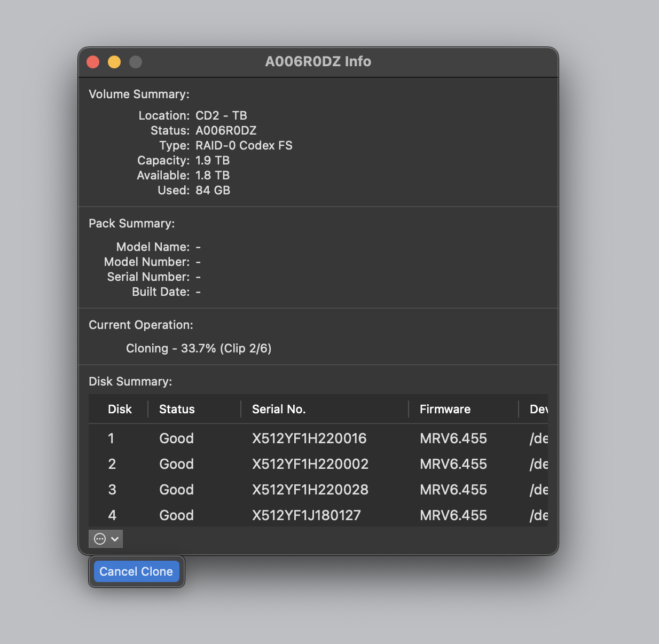Click the RAID-0 Codex FS type value

[244, 145]
